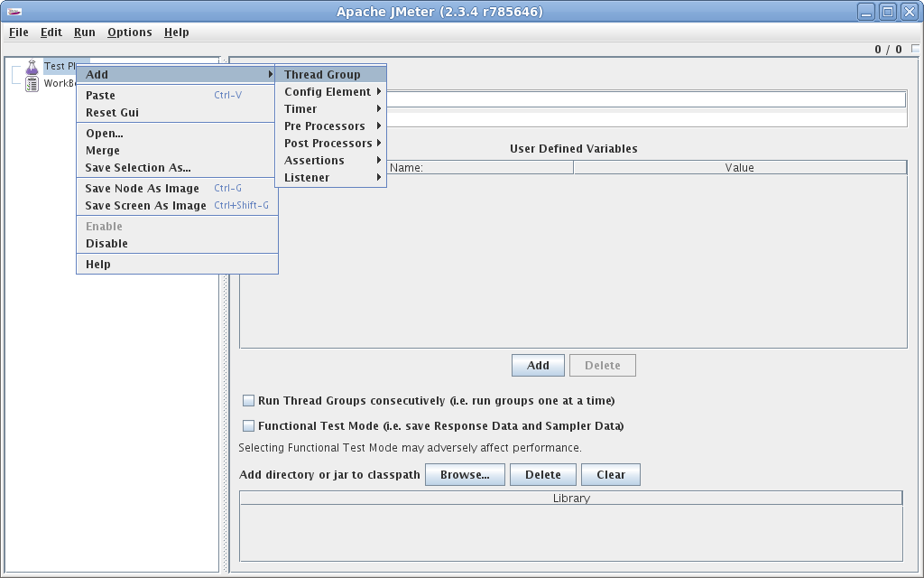
Task: Choose Save Screen As Image
Action: (177, 205)
